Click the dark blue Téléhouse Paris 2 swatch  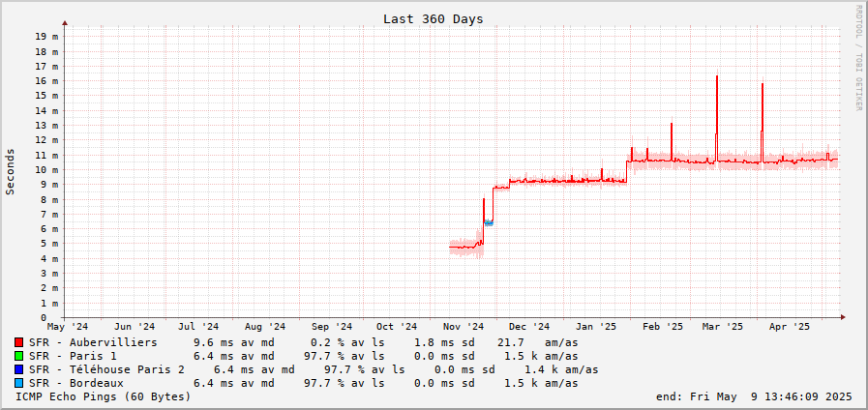[19, 369]
